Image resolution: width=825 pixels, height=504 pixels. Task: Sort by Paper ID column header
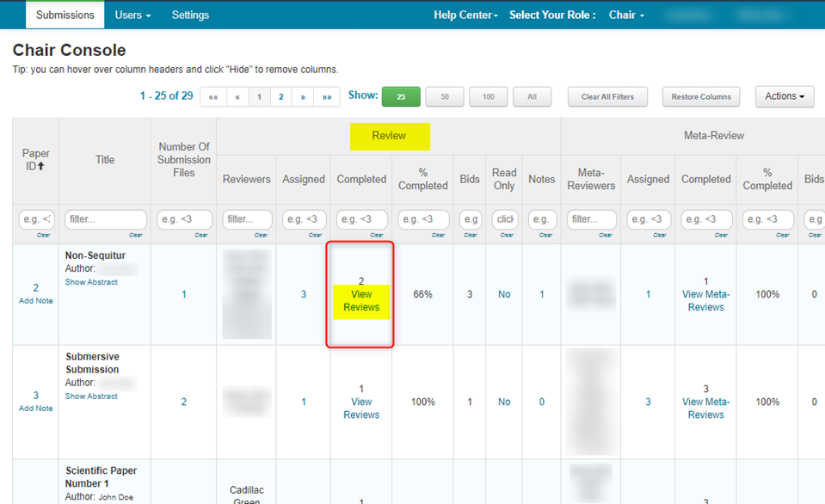tap(35, 160)
